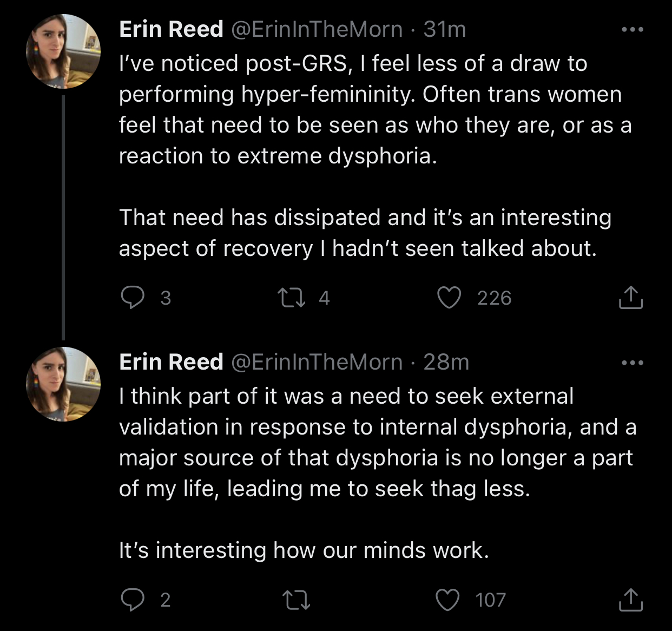Retweet the second tweet about external validation
Image resolution: width=672 pixels, height=631 pixels.
coord(297,600)
